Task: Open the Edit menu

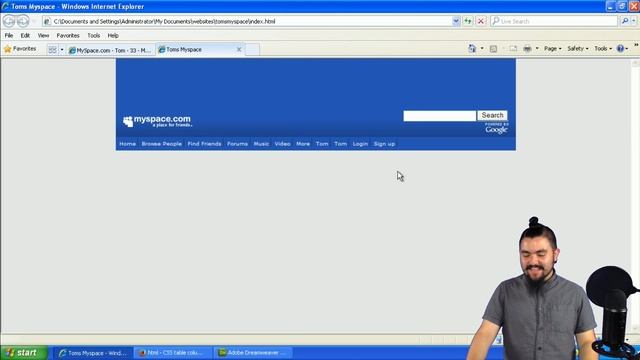Action: pyautogui.click(x=25, y=36)
